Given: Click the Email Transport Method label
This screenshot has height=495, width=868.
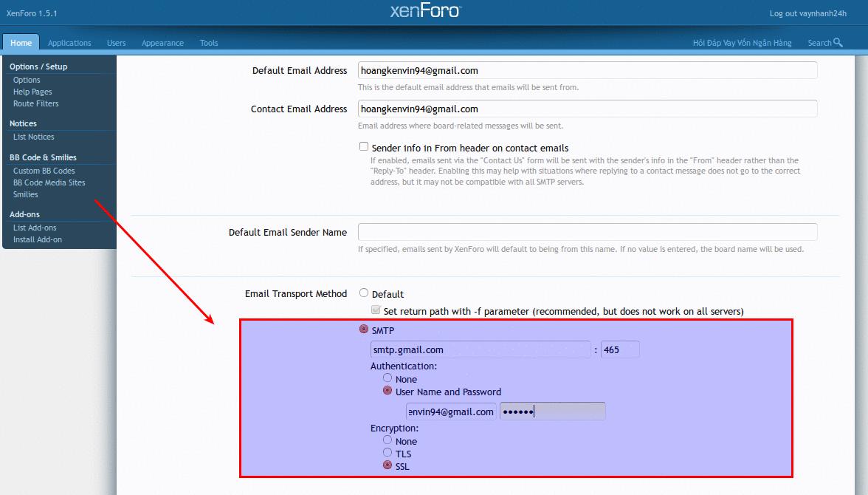Looking at the screenshot, I should point(295,294).
